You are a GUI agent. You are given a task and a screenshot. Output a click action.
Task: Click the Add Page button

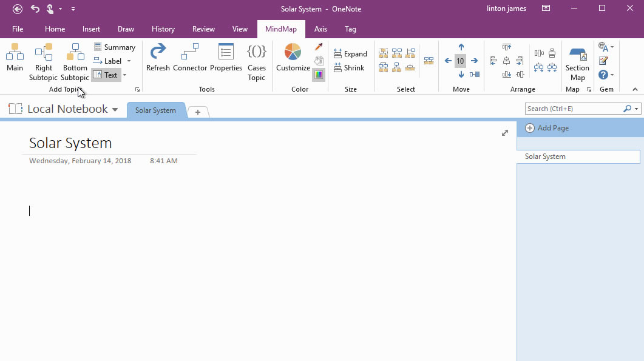pyautogui.click(x=547, y=127)
